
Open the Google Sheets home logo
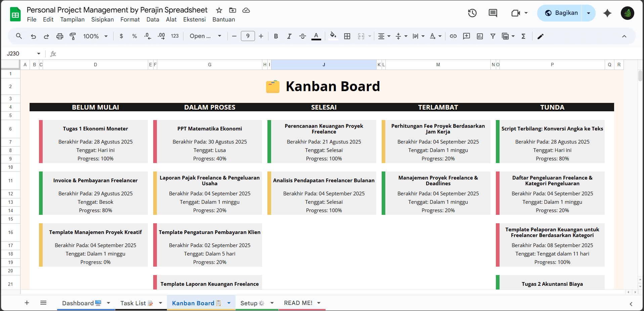tap(15, 14)
